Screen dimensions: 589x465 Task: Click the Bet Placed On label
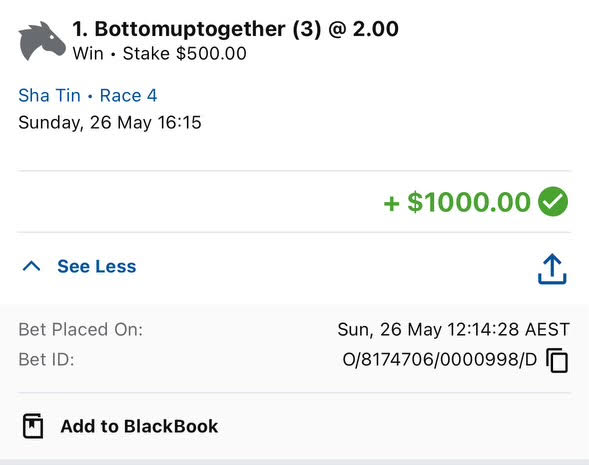(81, 329)
